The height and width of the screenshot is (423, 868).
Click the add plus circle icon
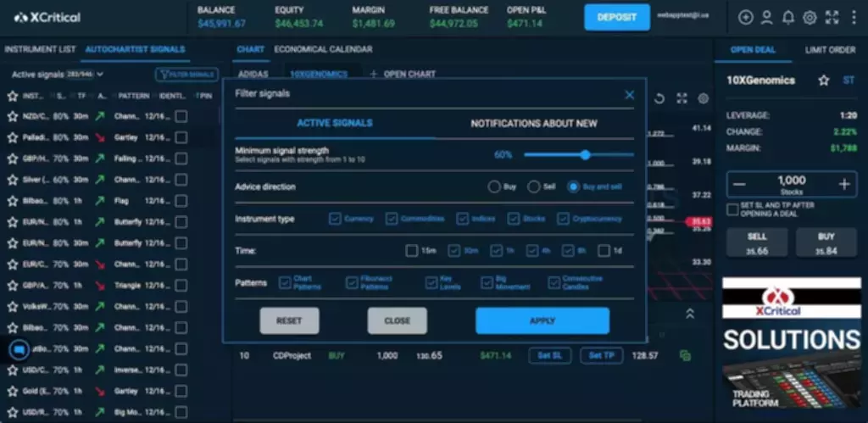coord(746,17)
